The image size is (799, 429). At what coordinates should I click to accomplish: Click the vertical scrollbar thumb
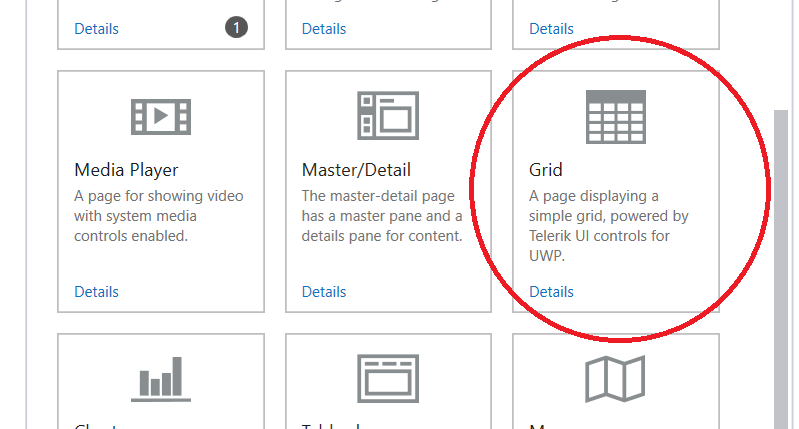pyautogui.click(x=781, y=269)
